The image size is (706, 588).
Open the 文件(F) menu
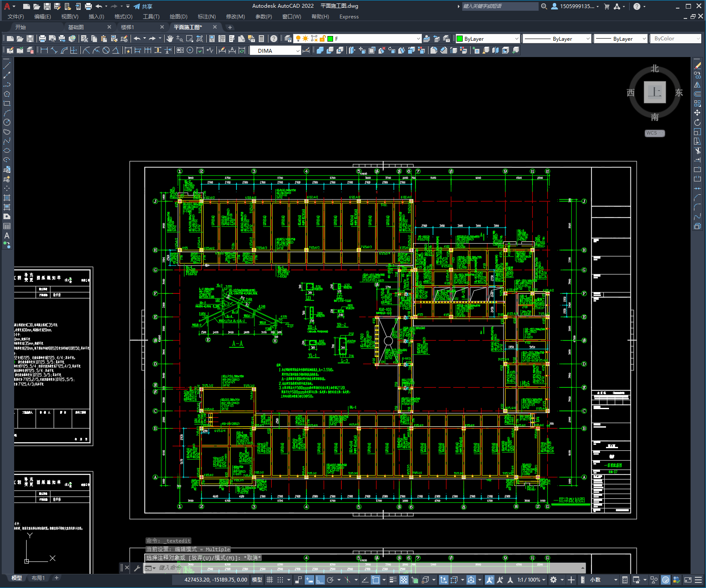coord(16,17)
